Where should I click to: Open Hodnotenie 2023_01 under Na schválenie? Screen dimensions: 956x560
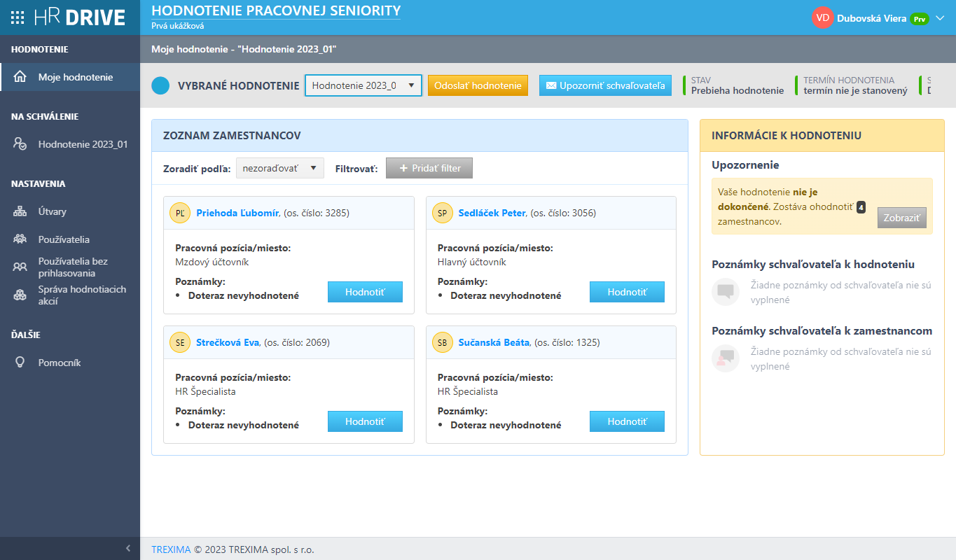tap(83, 144)
